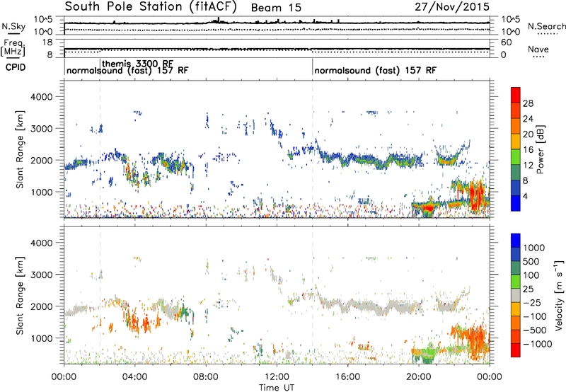Click the 'Velocity [m s-1]' colorbar title
Screen dimensions: 566x392
559,295
